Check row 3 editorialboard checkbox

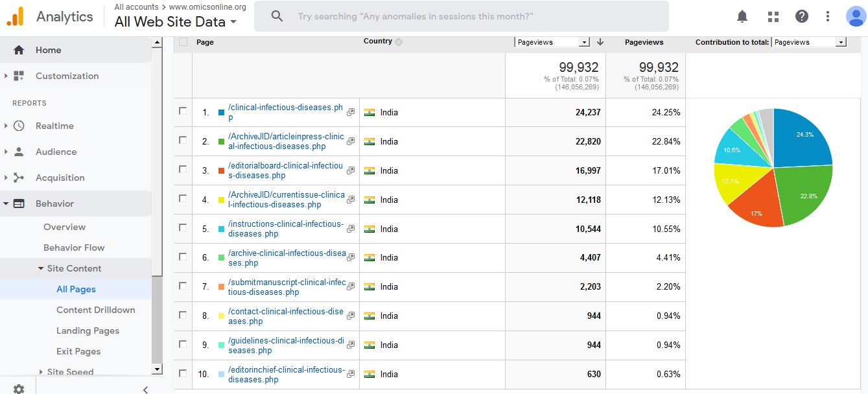(x=183, y=169)
